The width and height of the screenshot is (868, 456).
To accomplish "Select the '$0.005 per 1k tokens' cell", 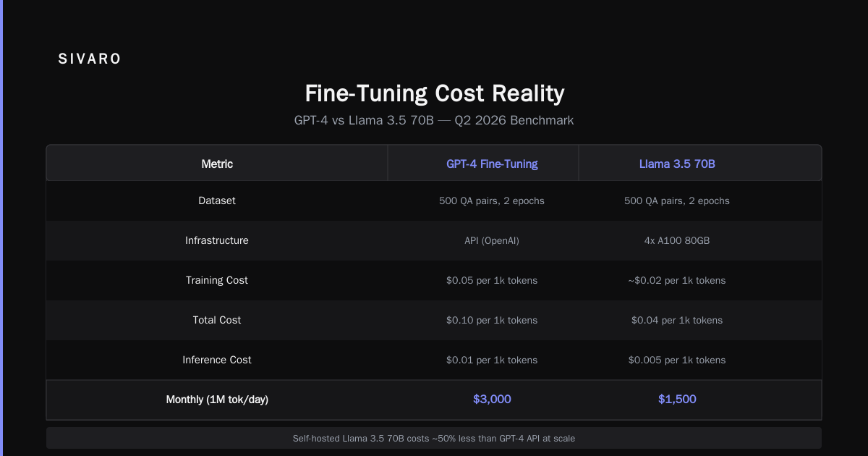I will 677,360.
